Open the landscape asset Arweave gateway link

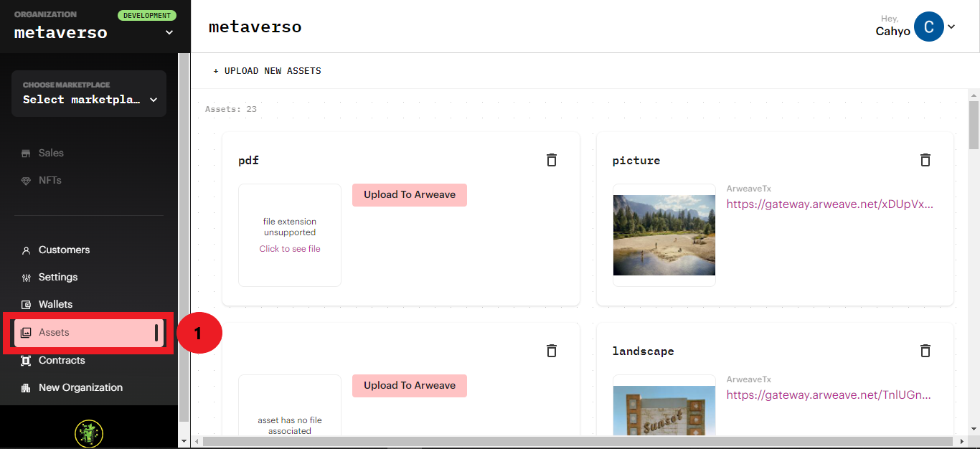click(829, 394)
